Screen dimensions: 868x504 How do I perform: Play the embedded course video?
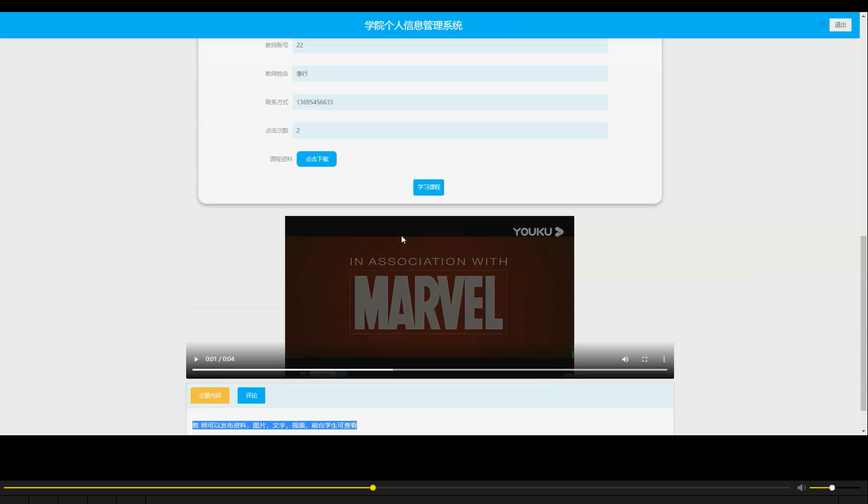(x=196, y=359)
